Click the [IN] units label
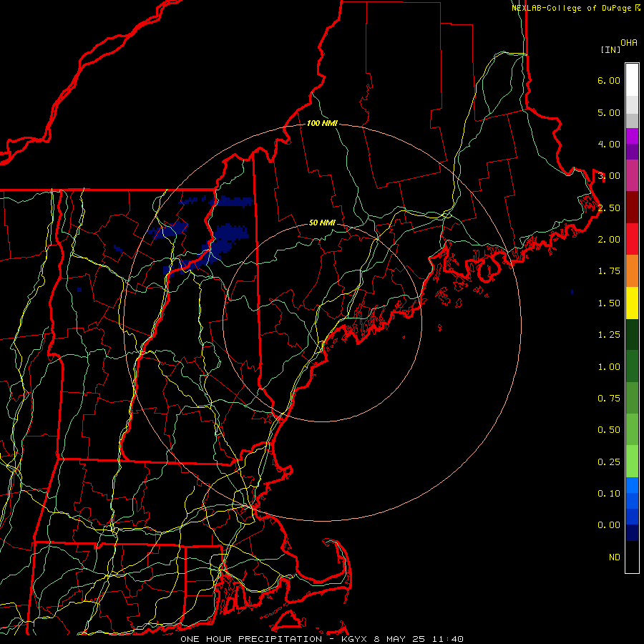Viewport: 644px width, 644px height. [x=610, y=49]
